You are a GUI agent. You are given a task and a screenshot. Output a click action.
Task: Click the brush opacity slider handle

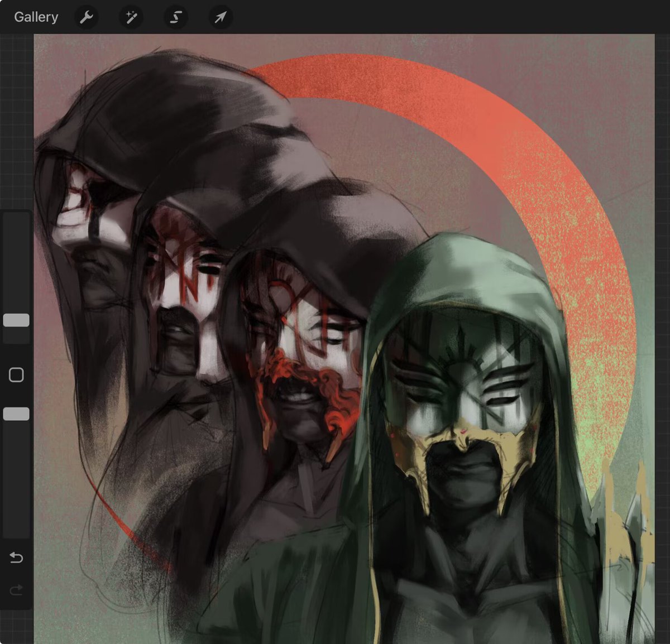16,414
